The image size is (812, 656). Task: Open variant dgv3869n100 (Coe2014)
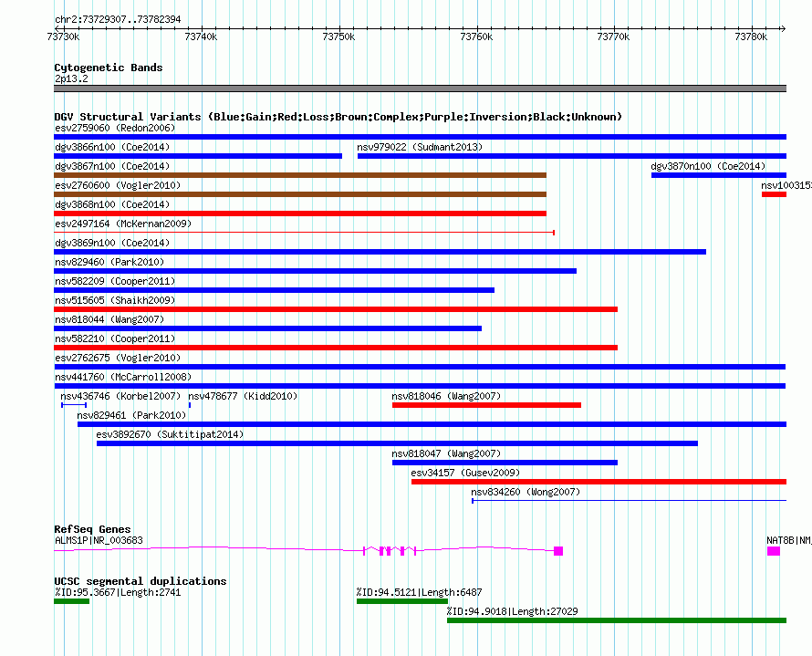112,243
